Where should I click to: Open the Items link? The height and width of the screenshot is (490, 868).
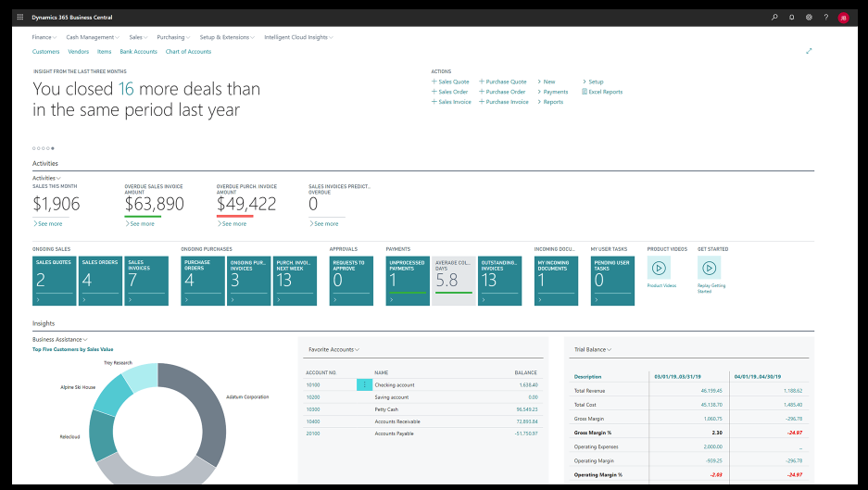coord(104,52)
